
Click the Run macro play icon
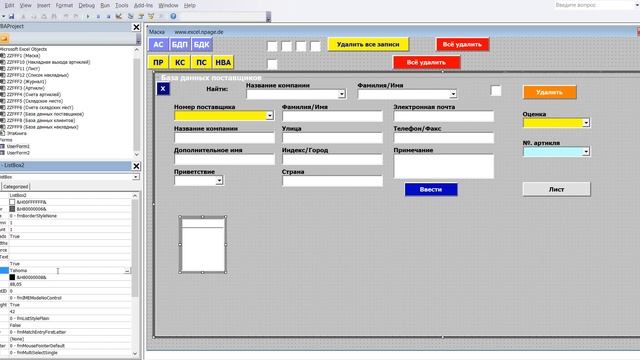click(x=88, y=16)
